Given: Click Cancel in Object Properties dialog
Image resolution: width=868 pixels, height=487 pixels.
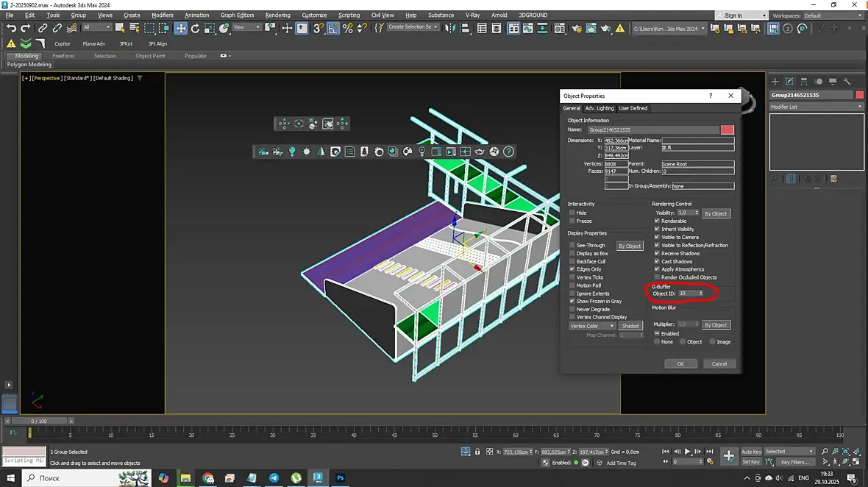Looking at the screenshot, I should pyautogui.click(x=719, y=363).
